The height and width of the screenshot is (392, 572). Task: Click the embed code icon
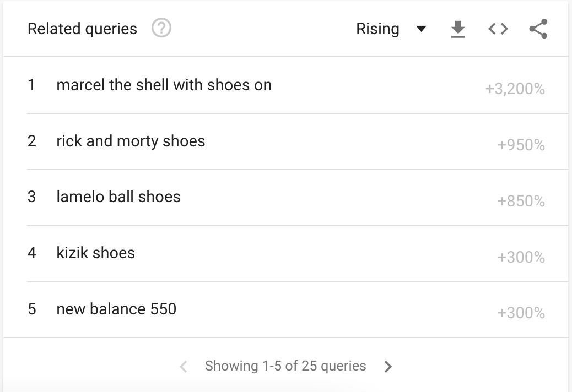pyautogui.click(x=498, y=29)
